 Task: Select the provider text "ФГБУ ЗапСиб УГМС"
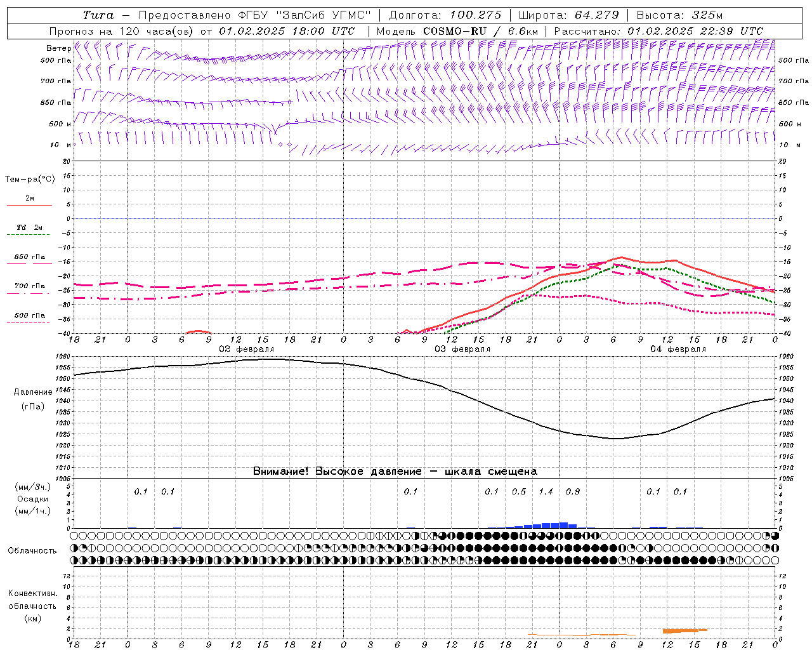click(304, 15)
